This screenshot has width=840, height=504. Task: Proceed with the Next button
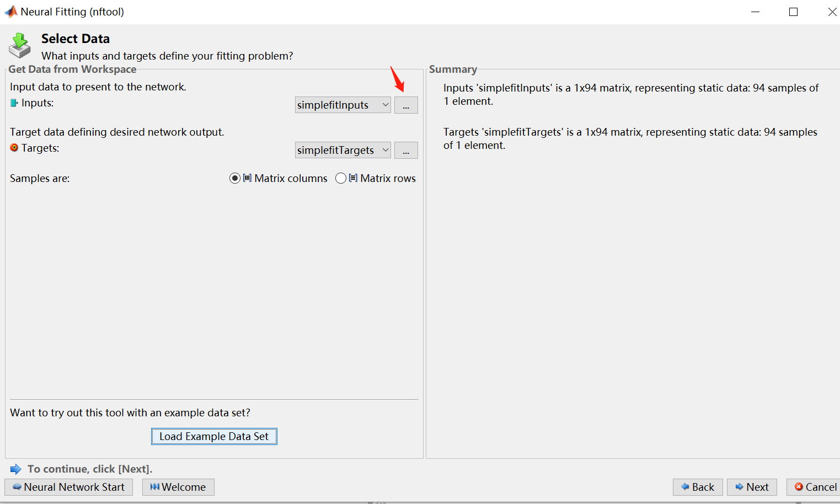(x=752, y=487)
